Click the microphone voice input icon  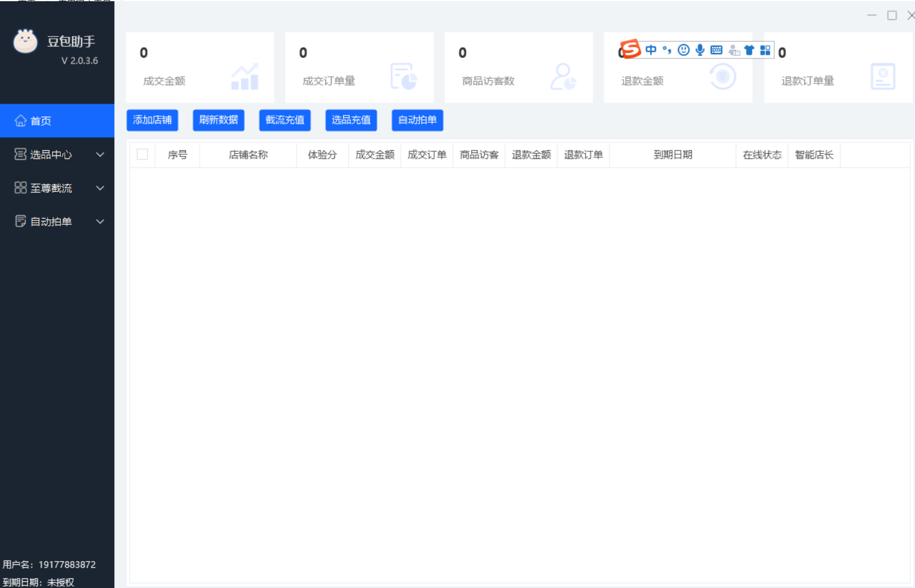coord(700,50)
